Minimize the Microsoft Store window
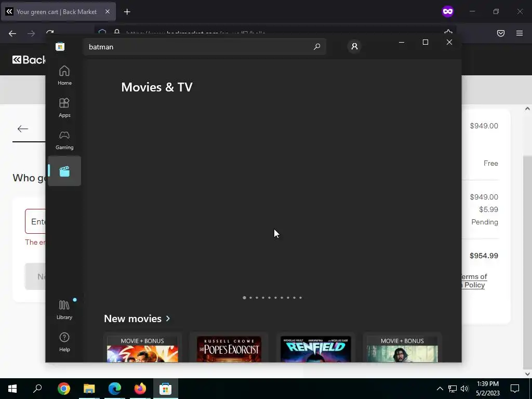The width and height of the screenshot is (532, 399). pyautogui.click(x=402, y=42)
